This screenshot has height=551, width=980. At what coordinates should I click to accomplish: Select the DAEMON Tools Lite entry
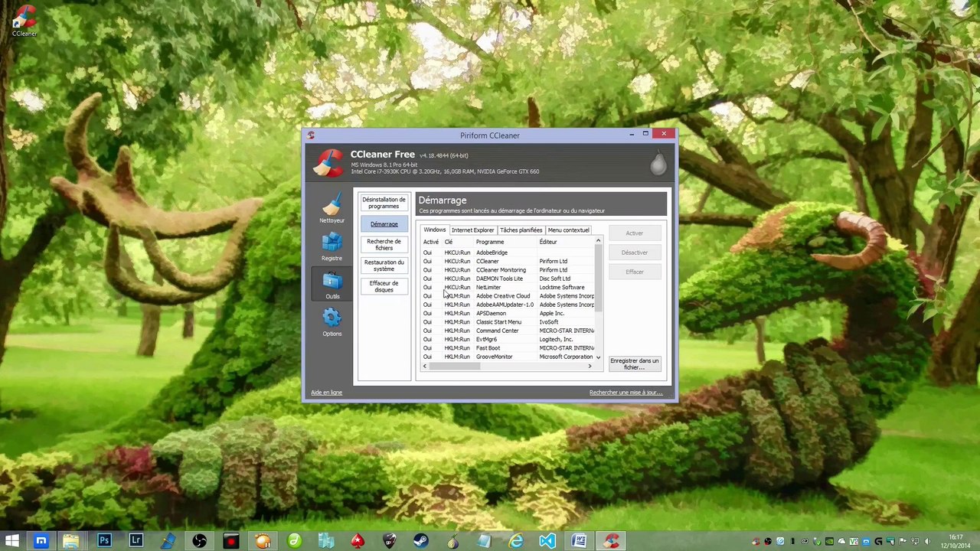508,279
